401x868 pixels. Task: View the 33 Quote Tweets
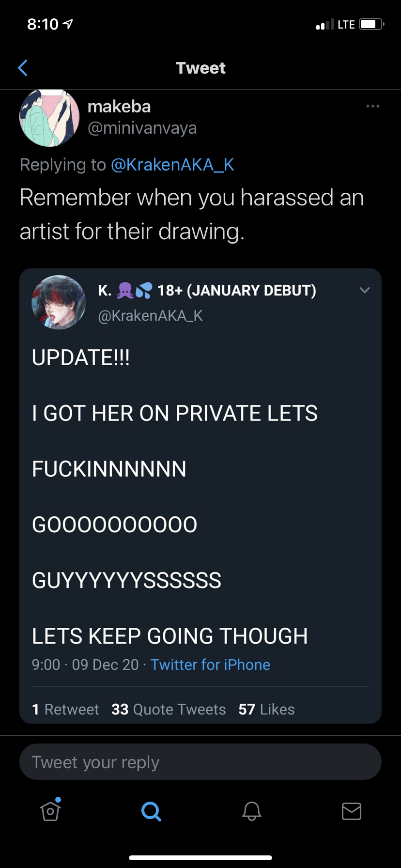pos(169,709)
